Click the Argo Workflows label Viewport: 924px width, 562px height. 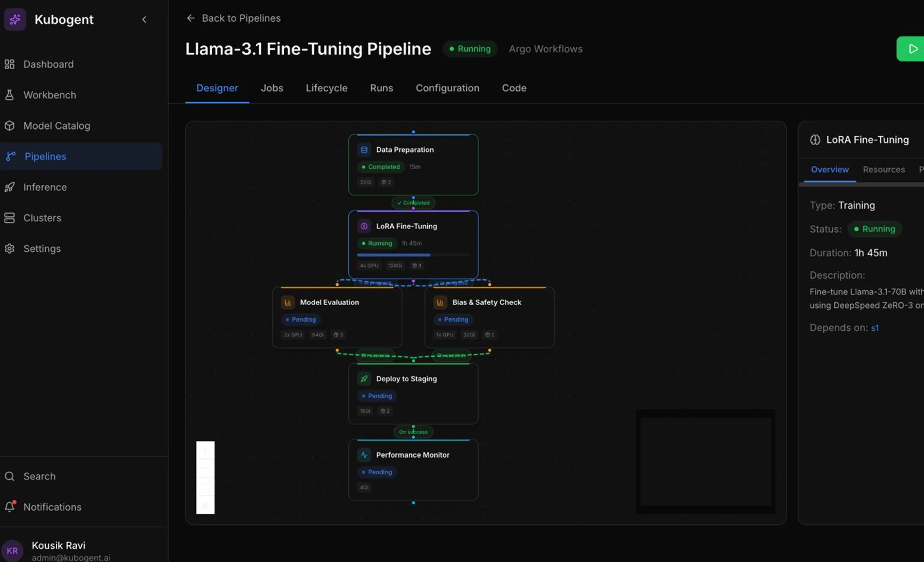(x=546, y=49)
